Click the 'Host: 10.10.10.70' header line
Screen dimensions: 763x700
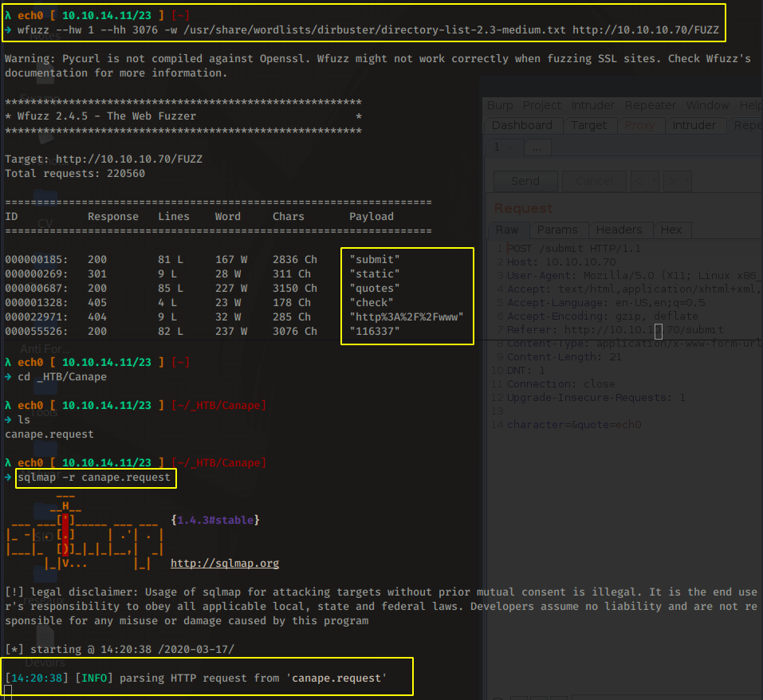coord(561,262)
